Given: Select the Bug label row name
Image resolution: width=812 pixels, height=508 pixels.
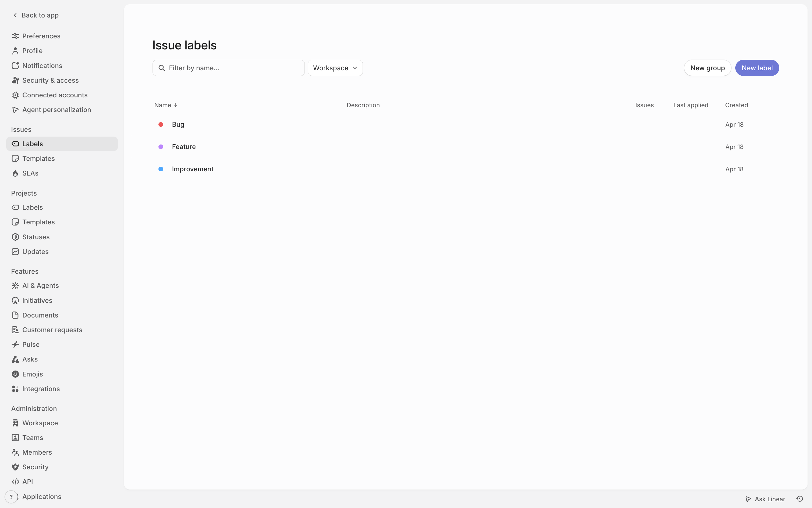Looking at the screenshot, I should pos(178,124).
